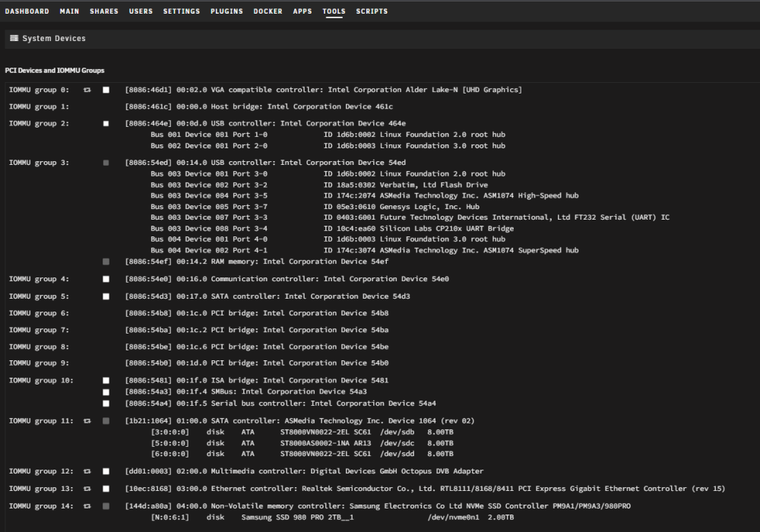This screenshot has height=532, width=760.
Task: Click the System Devices title
Action: [x=54, y=38]
